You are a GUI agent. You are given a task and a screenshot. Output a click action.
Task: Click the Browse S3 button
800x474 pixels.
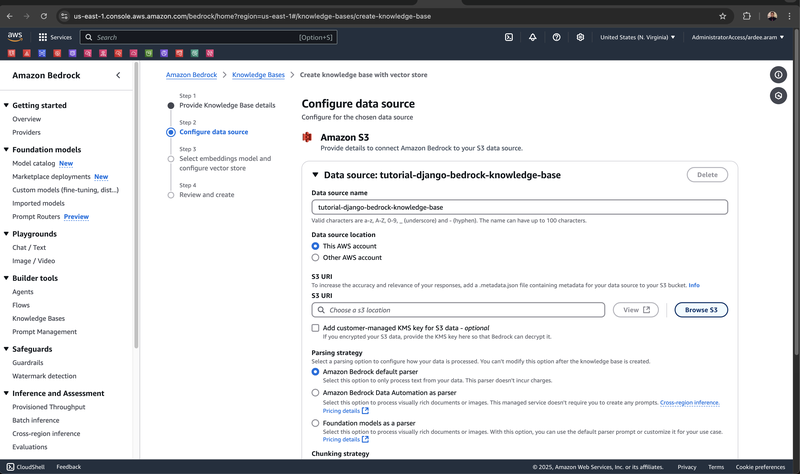[701, 310]
